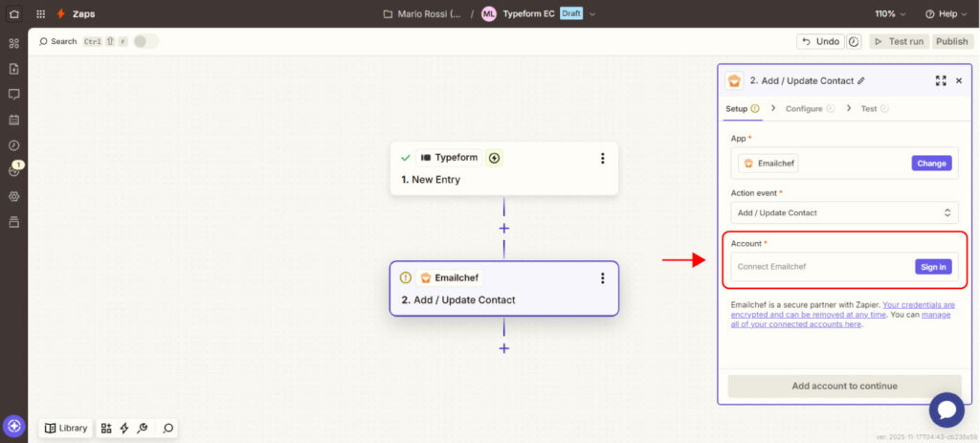980x443 pixels.
Task: Click the add step grid icon in bottom toolbar
Action: coord(106,428)
